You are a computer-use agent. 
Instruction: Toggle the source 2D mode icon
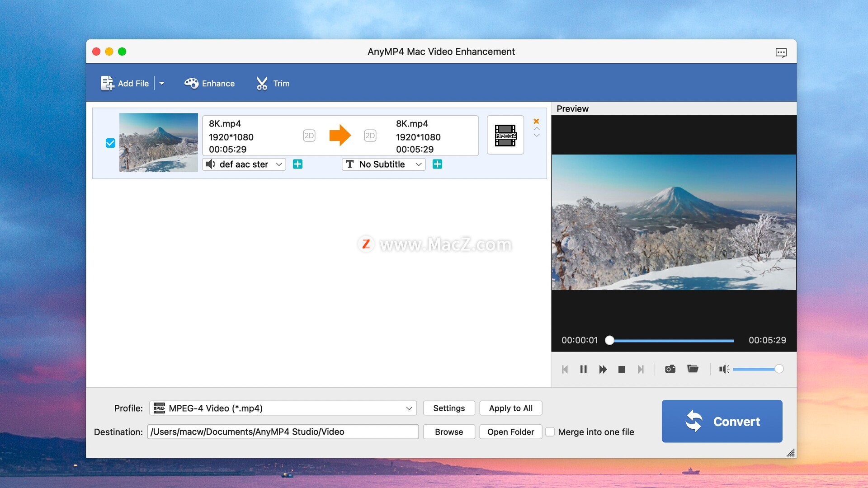click(309, 136)
